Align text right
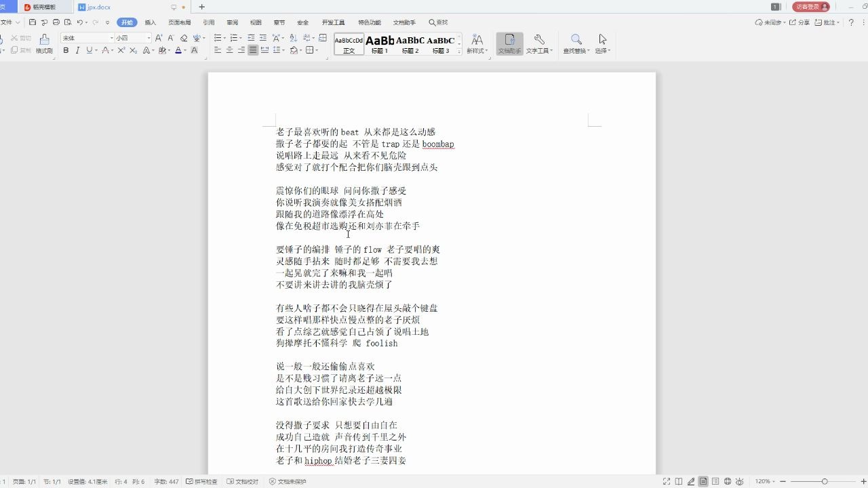Image resolution: width=868 pixels, height=488 pixels. pyautogui.click(x=241, y=50)
